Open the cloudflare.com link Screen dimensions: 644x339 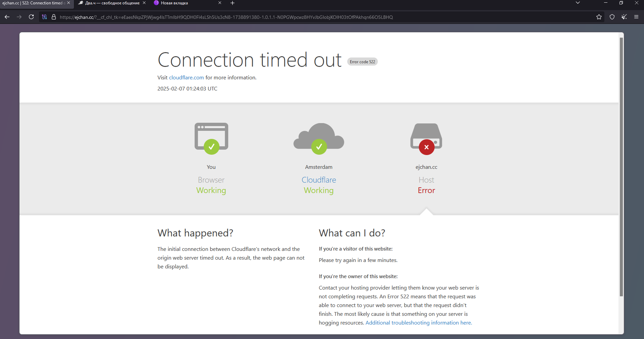pos(186,78)
